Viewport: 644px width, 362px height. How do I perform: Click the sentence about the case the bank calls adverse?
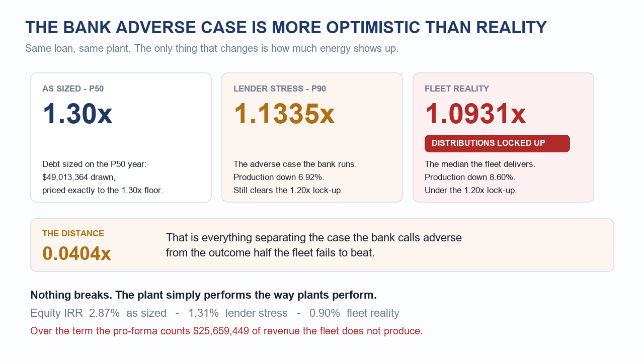314,245
